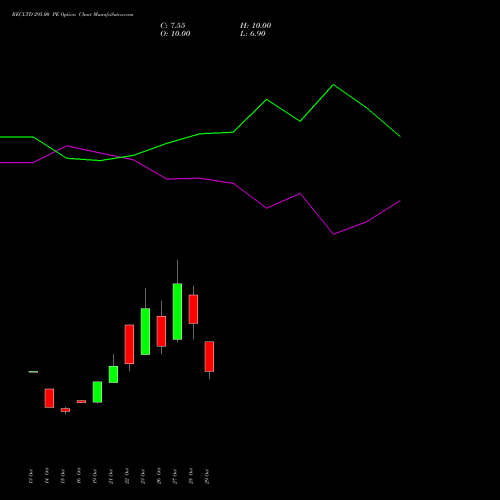Click the '29 Oct' date axis label

click(207, 476)
